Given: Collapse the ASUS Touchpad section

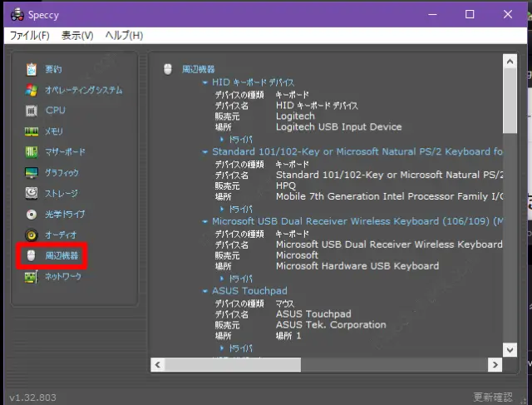Looking at the screenshot, I should (x=204, y=291).
